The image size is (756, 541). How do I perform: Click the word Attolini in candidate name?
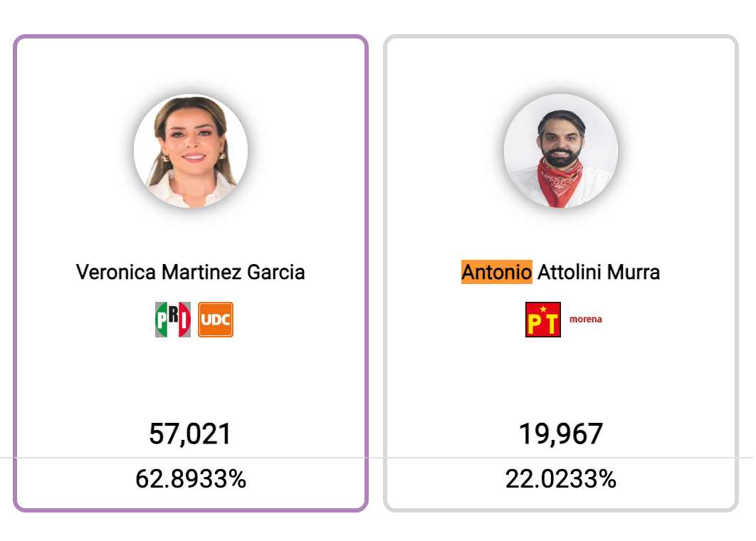coord(569,272)
